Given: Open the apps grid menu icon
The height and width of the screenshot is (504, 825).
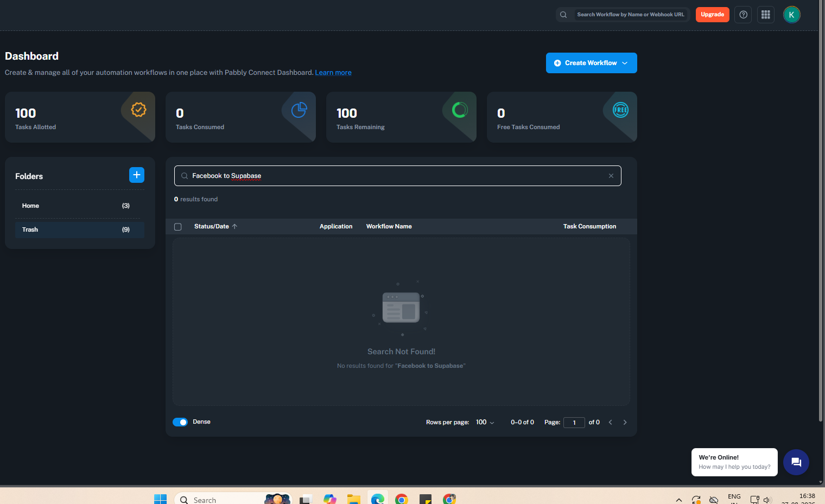Looking at the screenshot, I should click(766, 15).
